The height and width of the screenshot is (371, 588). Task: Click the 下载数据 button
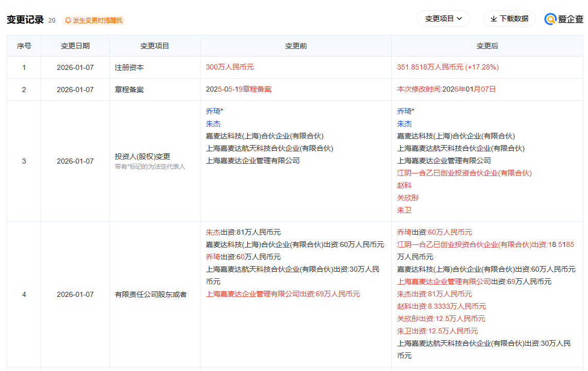[509, 19]
